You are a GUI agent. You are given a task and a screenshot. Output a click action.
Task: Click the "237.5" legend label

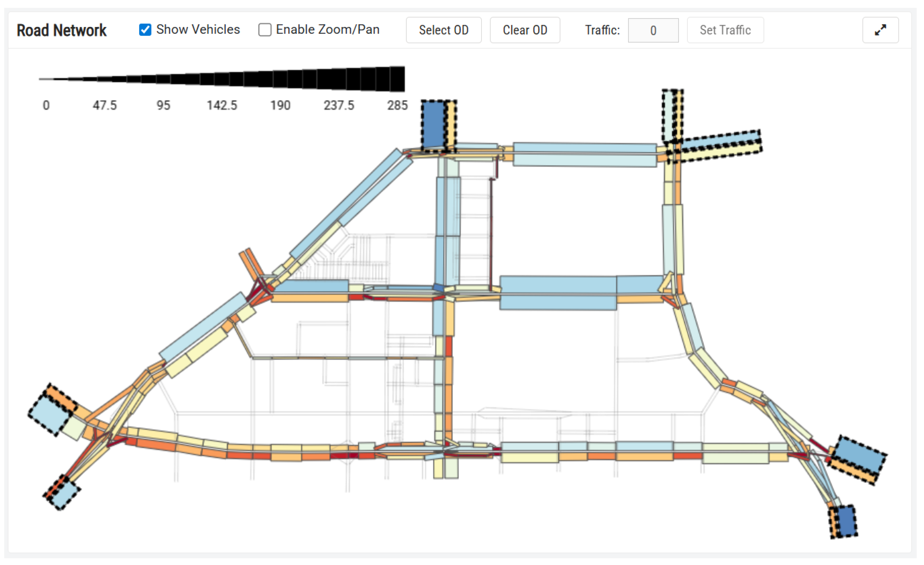(339, 105)
